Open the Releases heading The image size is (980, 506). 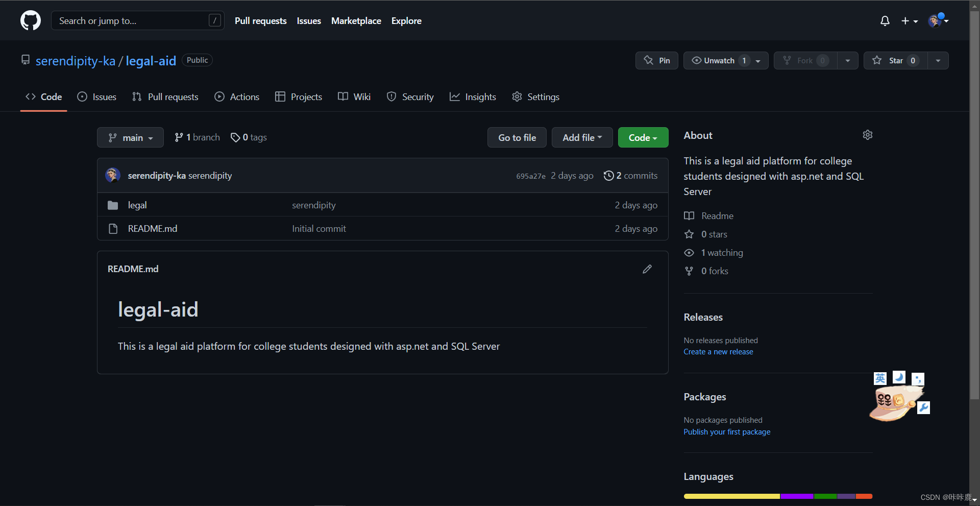pyautogui.click(x=703, y=317)
